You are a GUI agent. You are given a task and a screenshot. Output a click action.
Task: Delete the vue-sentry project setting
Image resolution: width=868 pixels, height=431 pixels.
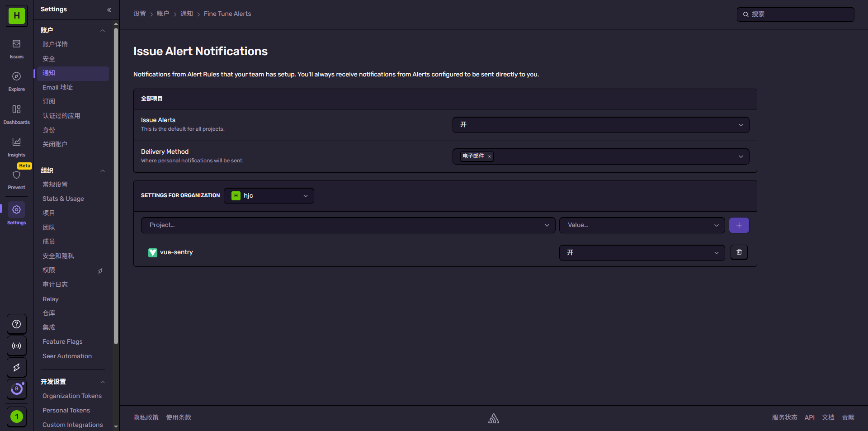click(739, 252)
